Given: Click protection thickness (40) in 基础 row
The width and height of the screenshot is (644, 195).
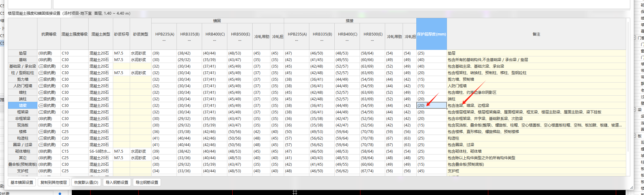Looking at the screenshot, I should 432,60.
